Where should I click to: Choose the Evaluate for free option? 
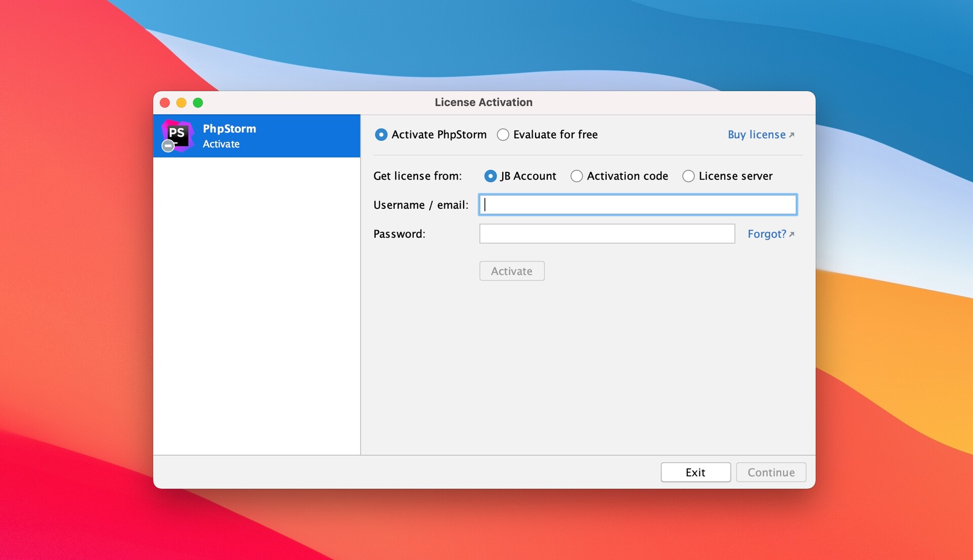coord(503,135)
